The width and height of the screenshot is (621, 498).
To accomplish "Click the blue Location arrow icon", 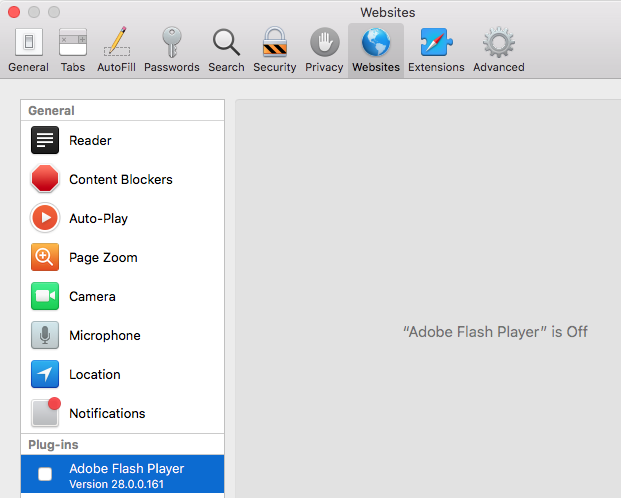I will tap(45, 374).
